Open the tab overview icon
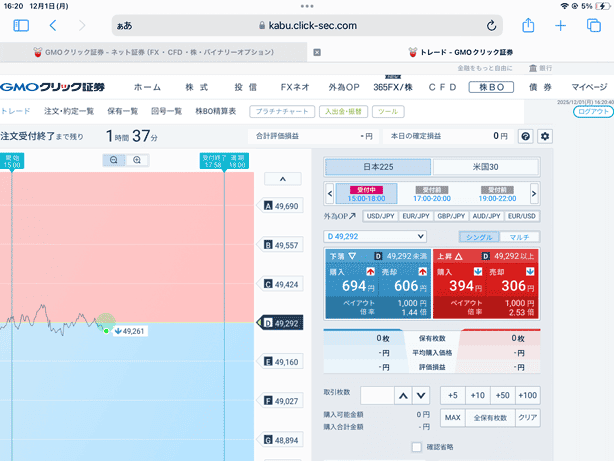 coord(594,25)
